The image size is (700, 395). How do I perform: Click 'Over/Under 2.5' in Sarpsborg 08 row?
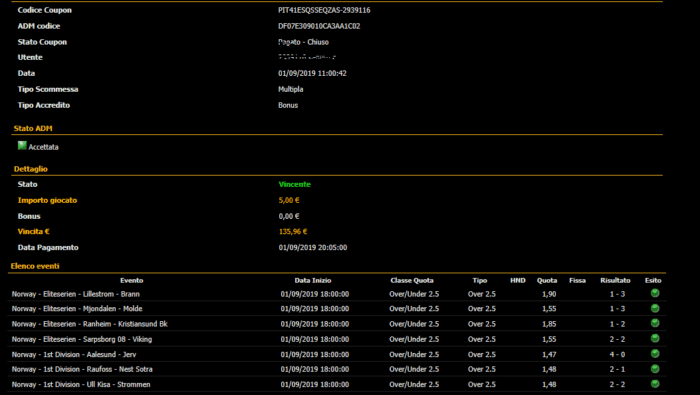[414, 339]
